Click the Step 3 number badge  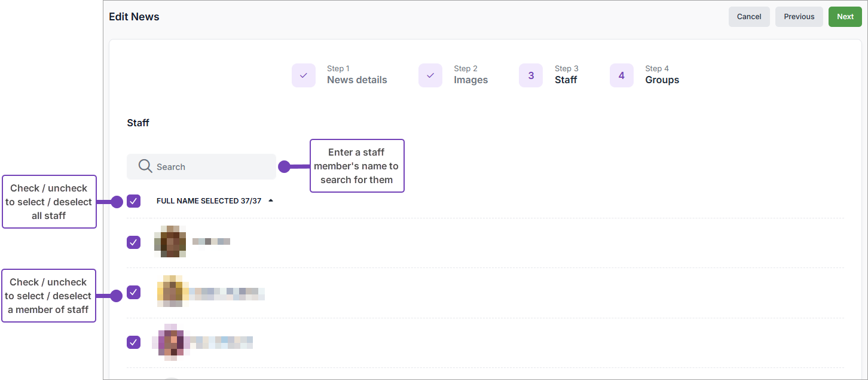(531, 75)
